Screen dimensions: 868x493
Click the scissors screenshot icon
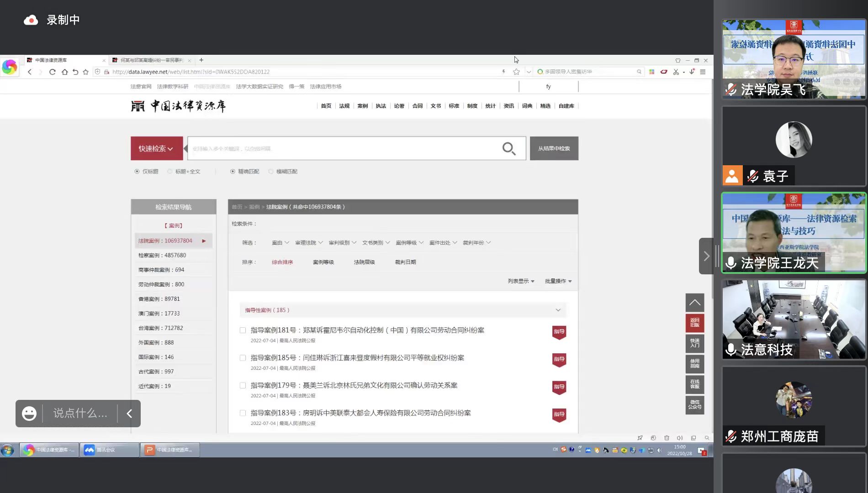(x=676, y=72)
